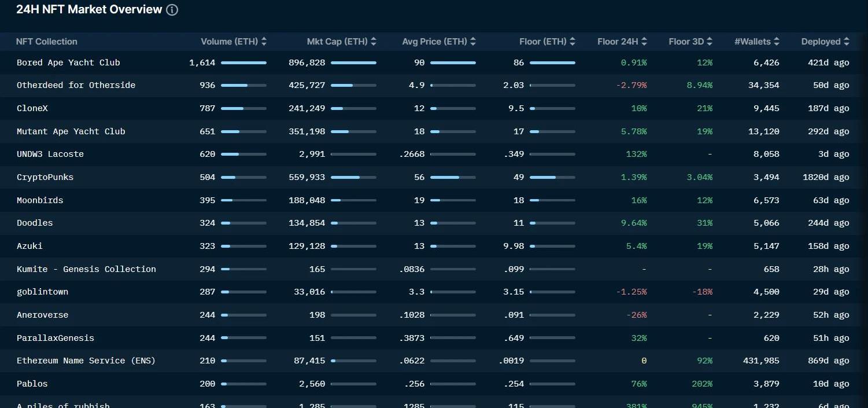Screen dimensions: 868x408
Task: Click the sort arrows next to Floor 24H
Action: tap(644, 42)
